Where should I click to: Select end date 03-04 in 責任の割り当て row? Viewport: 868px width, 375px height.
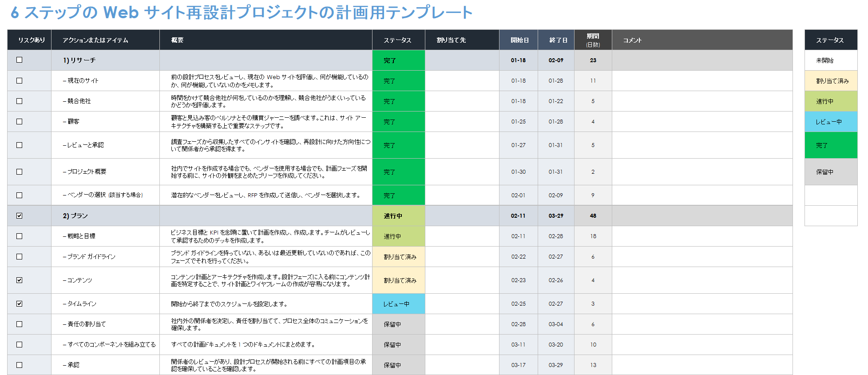pos(556,324)
